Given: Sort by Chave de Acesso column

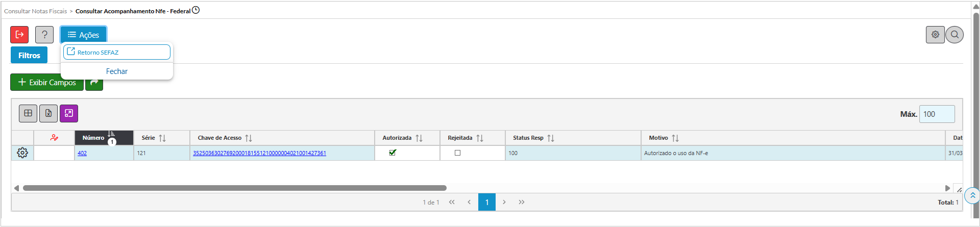Looking at the screenshot, I should coord(249,138).
